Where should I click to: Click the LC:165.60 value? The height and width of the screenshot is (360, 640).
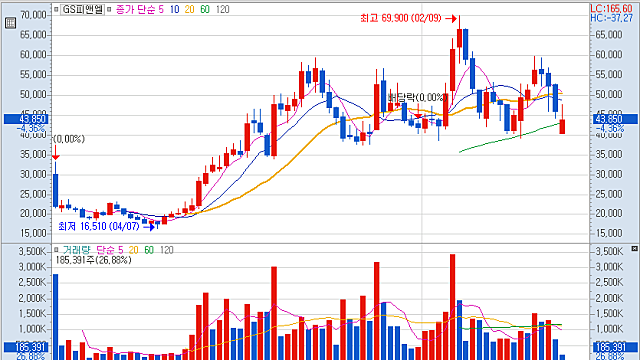pos(611,8)
